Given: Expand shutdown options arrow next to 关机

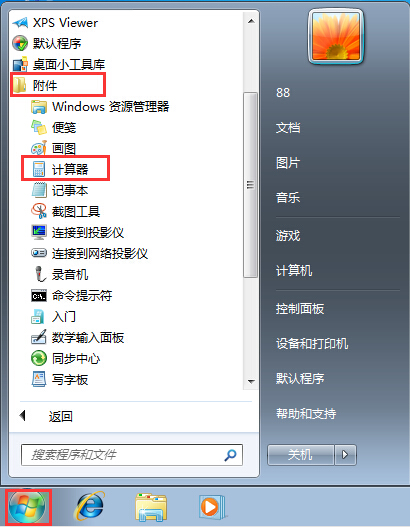Looking at the screenshot, I should point(345,455).
